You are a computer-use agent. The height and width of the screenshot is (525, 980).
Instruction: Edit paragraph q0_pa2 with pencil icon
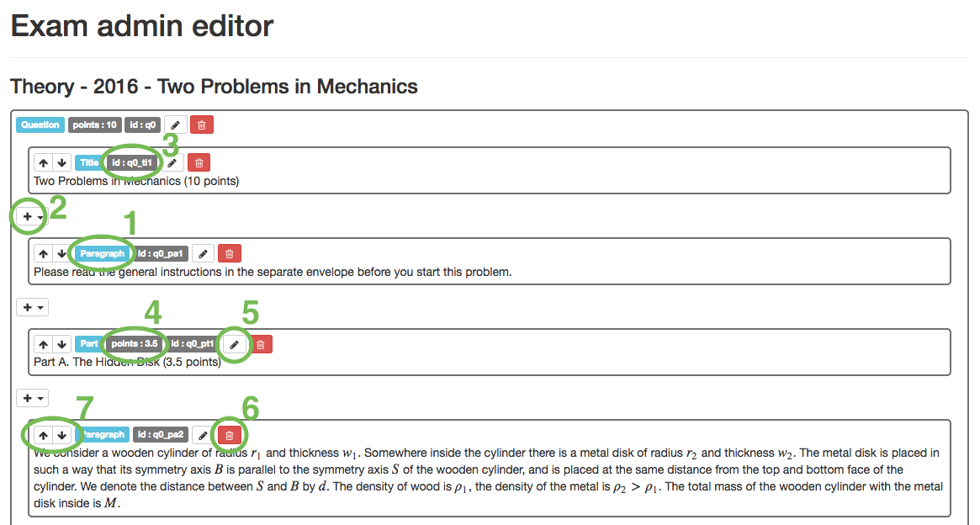point(202,435)
